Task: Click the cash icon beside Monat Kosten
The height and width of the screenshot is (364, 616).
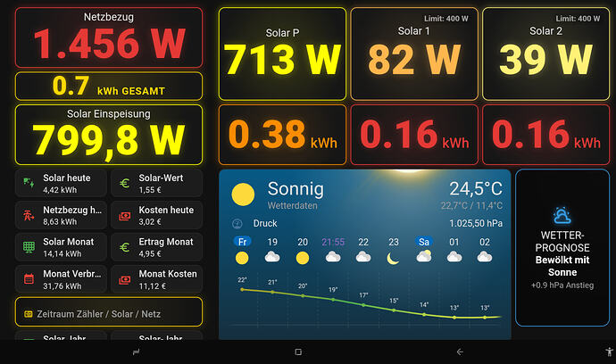Action: (124, 280)
